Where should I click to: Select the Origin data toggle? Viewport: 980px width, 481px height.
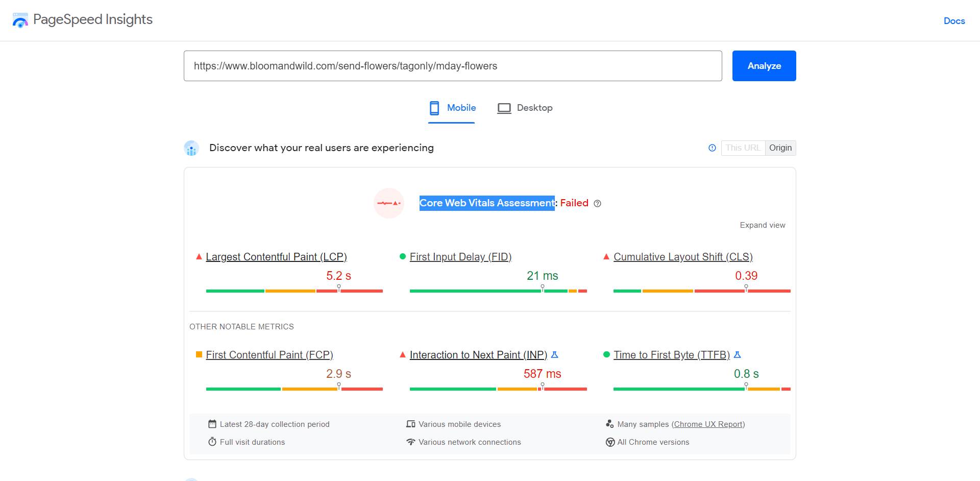(x=780, y=148)
